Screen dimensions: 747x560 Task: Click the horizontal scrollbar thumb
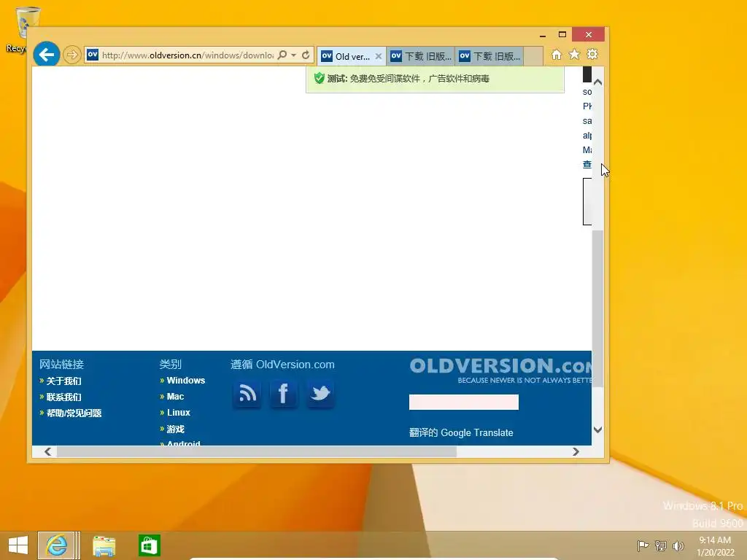(256, 451)
